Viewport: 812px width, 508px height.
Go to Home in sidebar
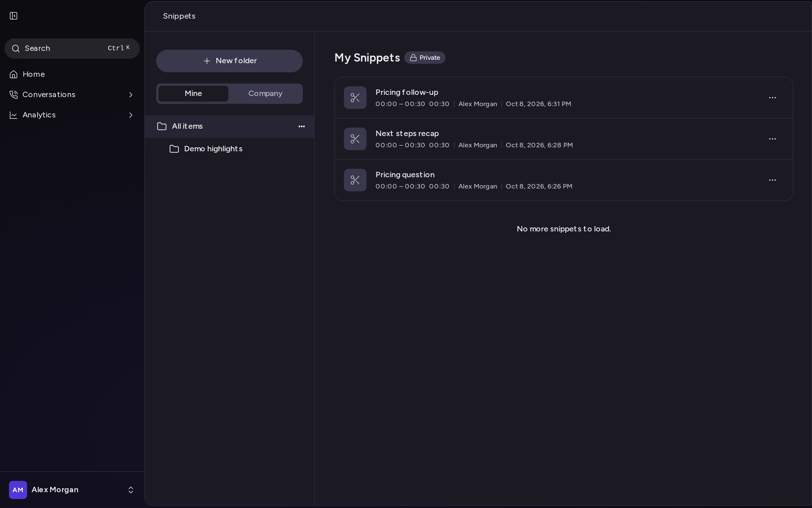(72, 74)
